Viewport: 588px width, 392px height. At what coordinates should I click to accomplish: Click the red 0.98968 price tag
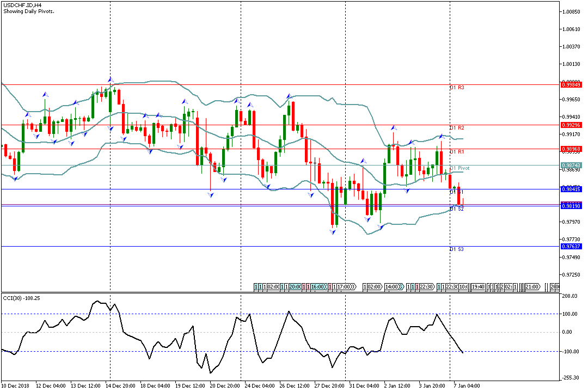(571, 149)
